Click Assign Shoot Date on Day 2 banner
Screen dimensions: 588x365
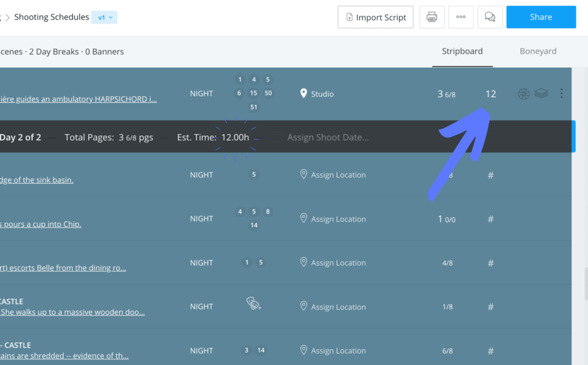point(327,137)
